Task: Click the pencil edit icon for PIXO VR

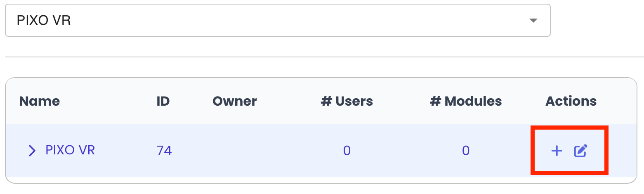Action: pyautogui.click(x=580, y=151)
